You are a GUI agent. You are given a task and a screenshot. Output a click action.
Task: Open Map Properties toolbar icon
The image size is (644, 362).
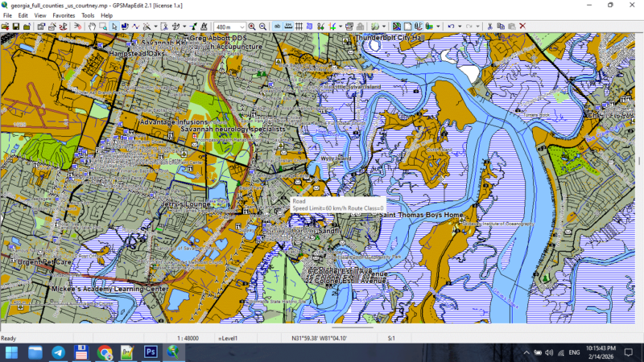[41, 27]
